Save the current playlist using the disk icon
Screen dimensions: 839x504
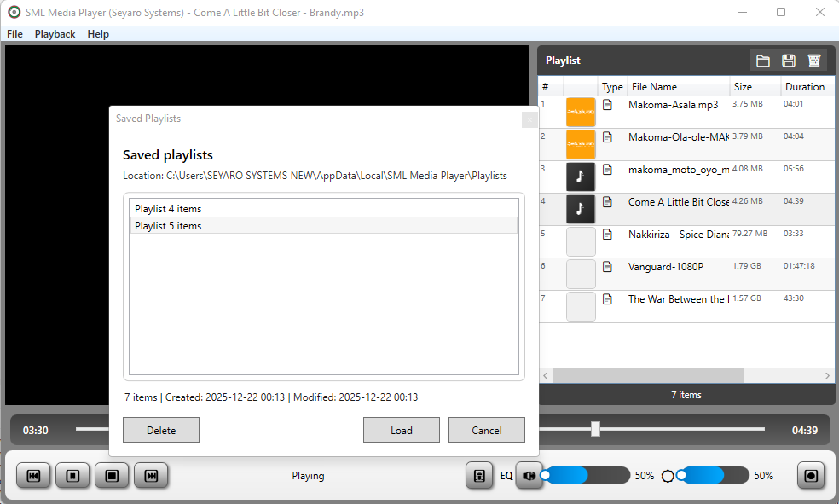[788, 60]
